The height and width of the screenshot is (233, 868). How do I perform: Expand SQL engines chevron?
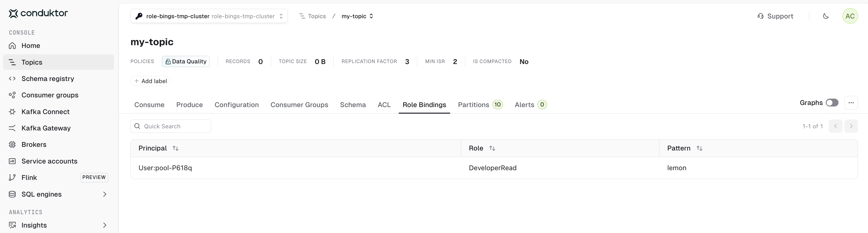pyautogui.click(x=105, y=194)
